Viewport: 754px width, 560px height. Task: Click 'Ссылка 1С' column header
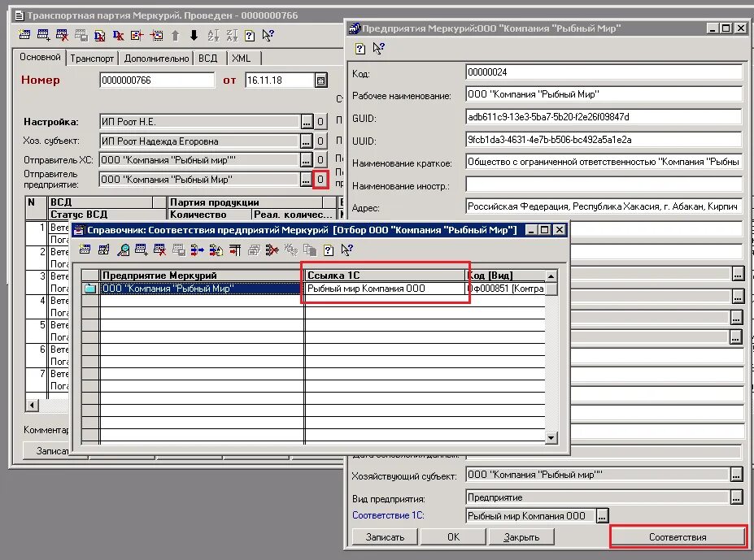point(386,276)
